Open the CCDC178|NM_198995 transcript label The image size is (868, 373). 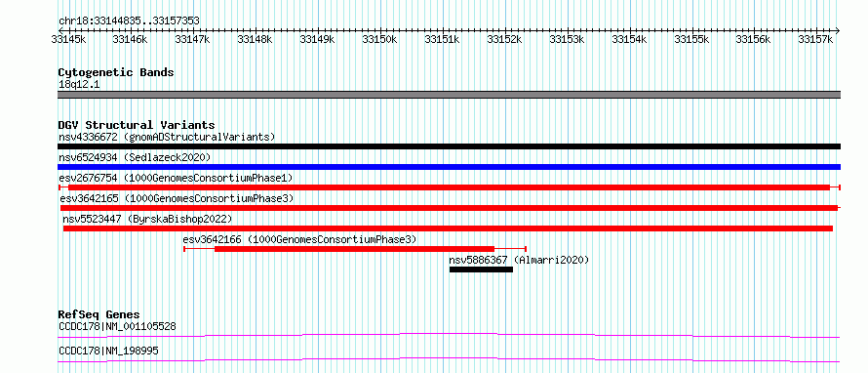tap(109, 351)
